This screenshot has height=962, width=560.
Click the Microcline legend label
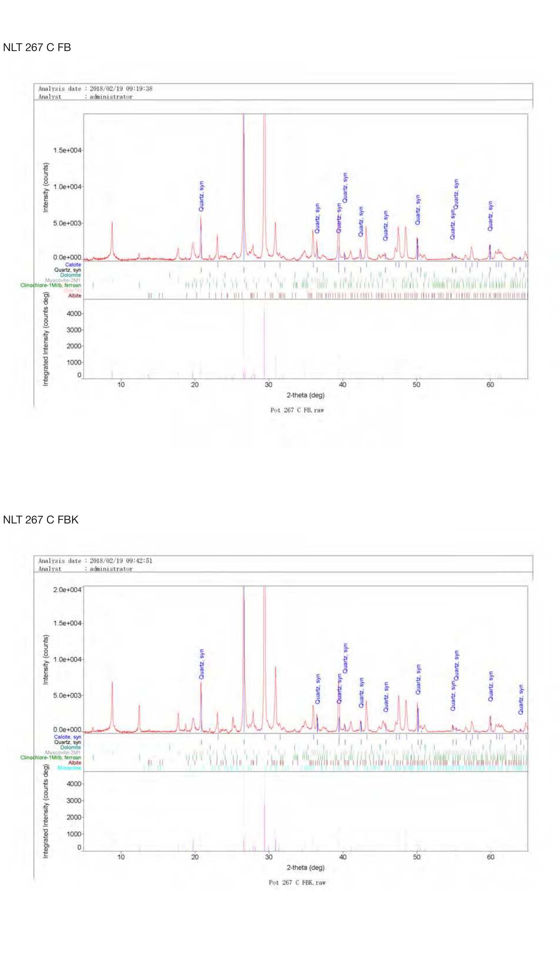tap(69, 768)
